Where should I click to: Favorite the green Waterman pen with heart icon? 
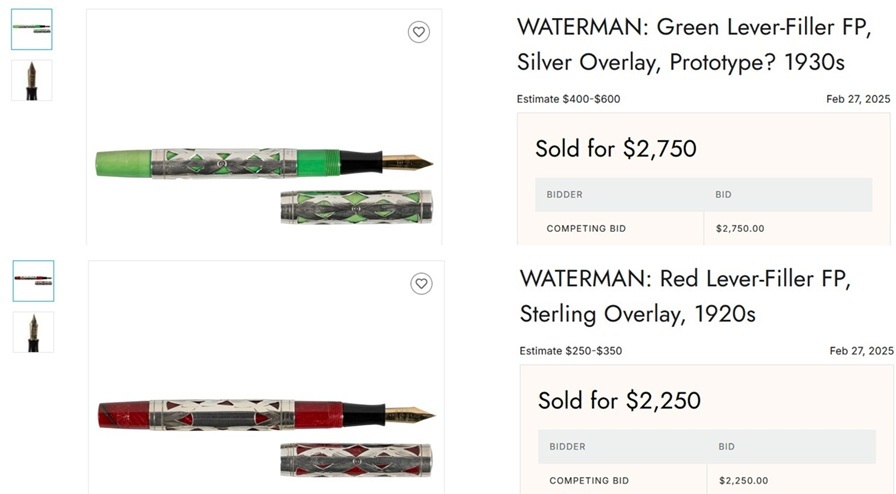tap(419, 32)
